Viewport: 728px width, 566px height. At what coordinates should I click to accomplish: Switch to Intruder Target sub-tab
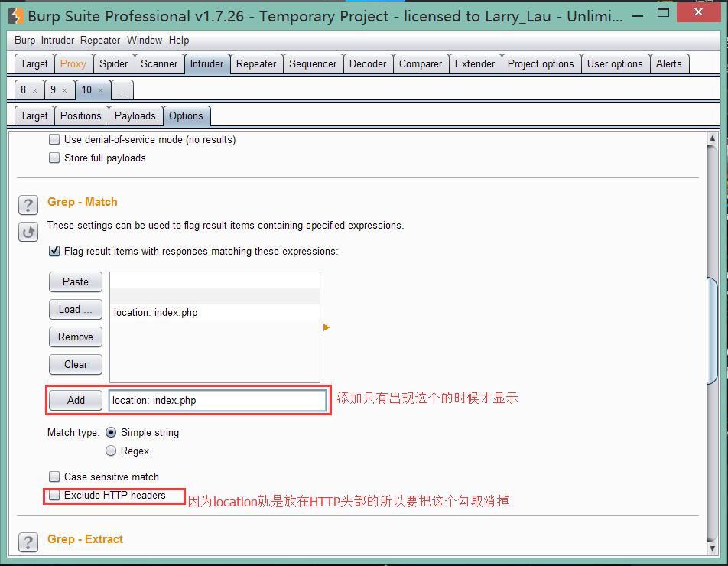coord(34,116)
